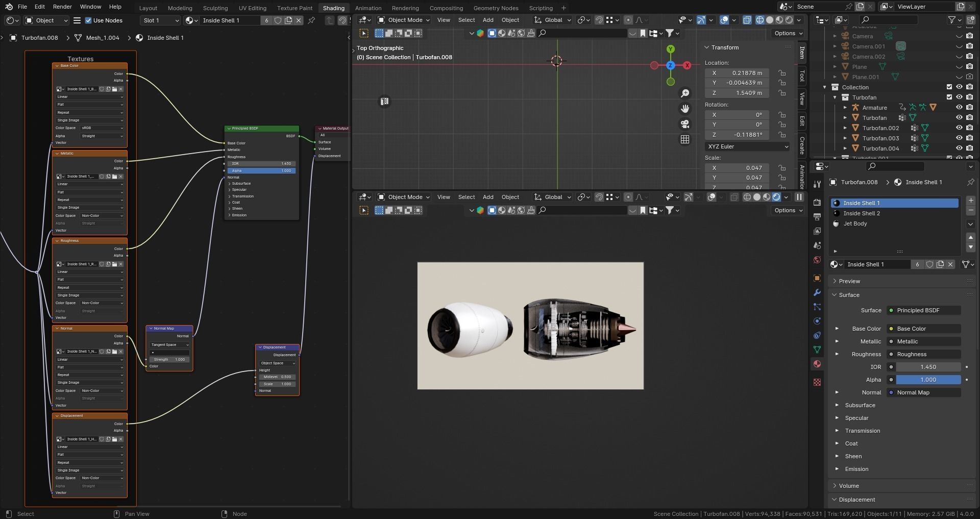Open the Render properties tab icon
Viewport: 980px width, 519px height.
pos(817,203)
